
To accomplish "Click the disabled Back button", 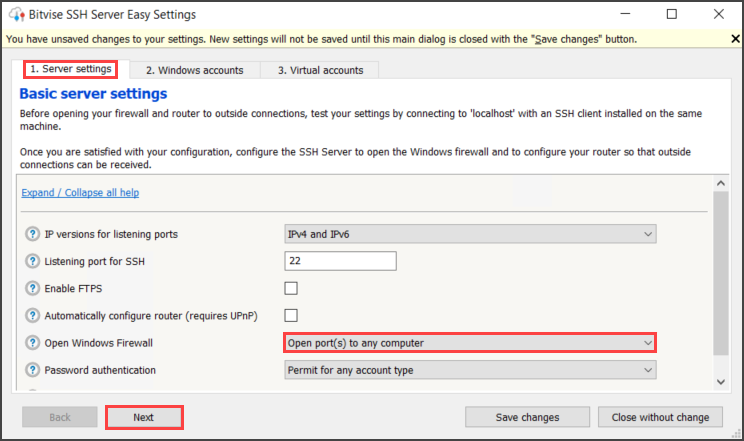I will pos(60,417).
